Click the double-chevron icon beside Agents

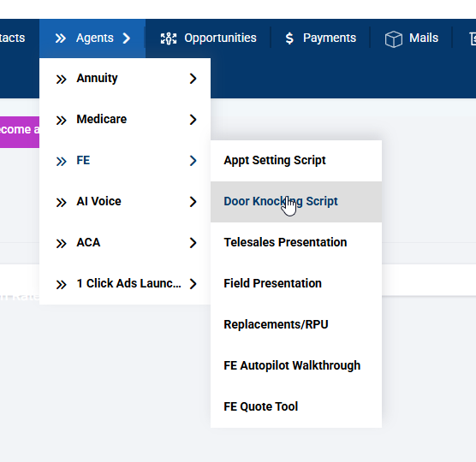pos(61,38)
